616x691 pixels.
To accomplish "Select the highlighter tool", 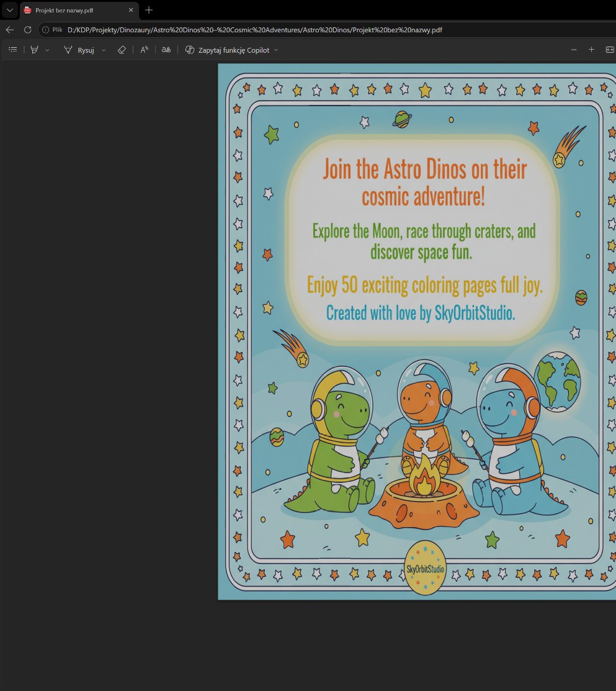I will [x=34, y=50].
